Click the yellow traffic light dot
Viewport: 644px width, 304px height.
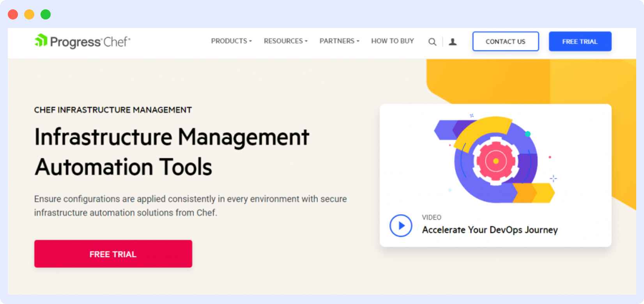pos(29,14)
